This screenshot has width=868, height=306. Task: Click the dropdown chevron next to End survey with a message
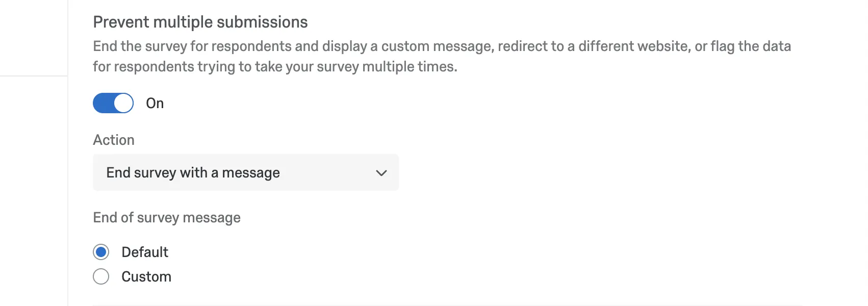[380, 173]
